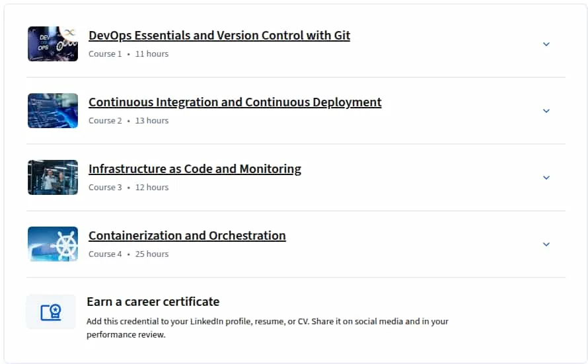Open the Containerization and Orchestration course link
This screenshot has height=364, width=588.
click(187, 235)
